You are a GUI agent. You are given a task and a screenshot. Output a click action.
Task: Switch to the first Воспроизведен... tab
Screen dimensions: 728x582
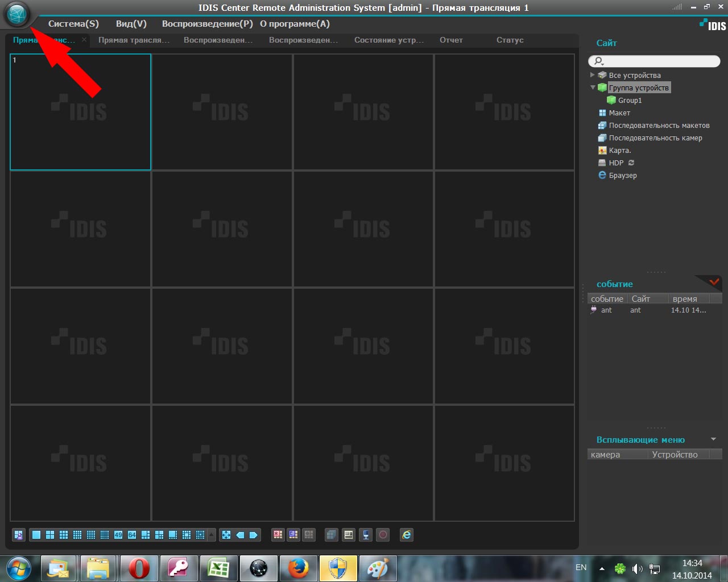point(218,40)
